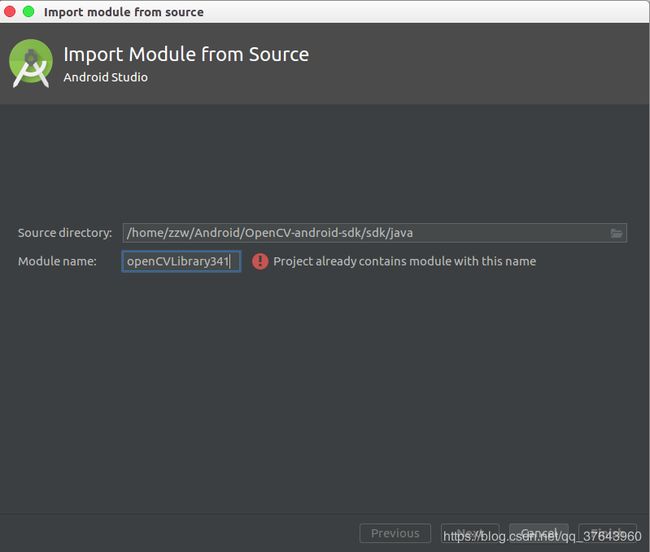Click the 'Android Studio' subtitle text
This screenshot has height=552, width=650.
click(x=106, y=77)
